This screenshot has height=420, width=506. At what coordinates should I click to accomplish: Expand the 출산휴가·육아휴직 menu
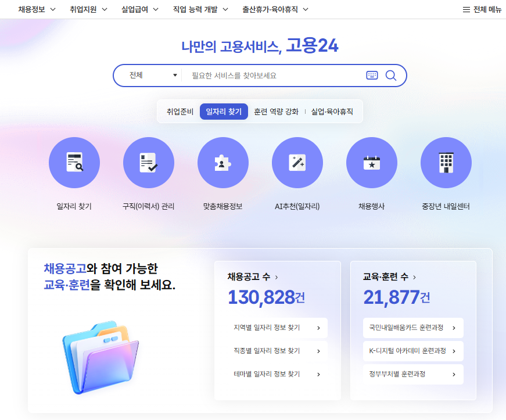(x=275, y=9)
